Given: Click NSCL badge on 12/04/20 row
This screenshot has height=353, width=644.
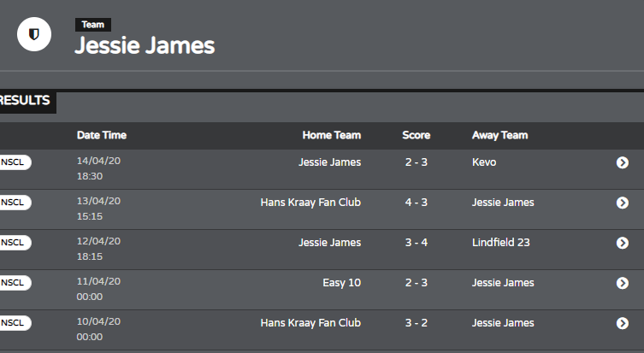Looking at the screenshot, I should pyautogui.click(x=15, y=243).
